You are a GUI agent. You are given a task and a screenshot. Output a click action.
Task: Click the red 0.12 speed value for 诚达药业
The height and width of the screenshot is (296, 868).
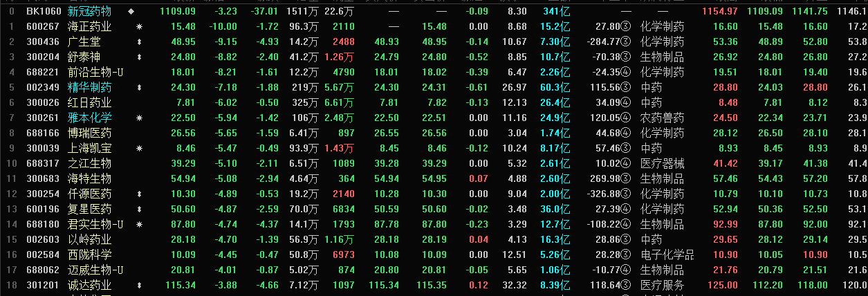[x=477, y=285]
